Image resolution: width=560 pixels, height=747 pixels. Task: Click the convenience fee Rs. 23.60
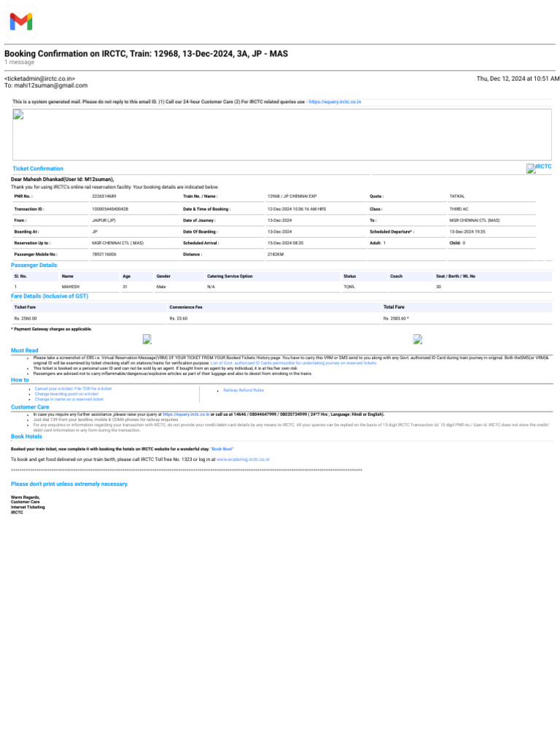click(x=179, y=319)
